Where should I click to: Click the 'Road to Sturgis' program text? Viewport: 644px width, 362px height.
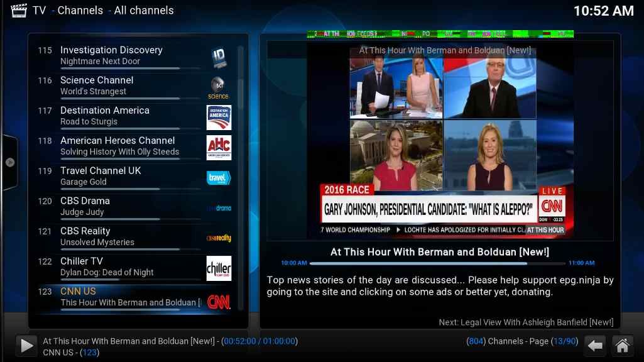pos(89,122)
